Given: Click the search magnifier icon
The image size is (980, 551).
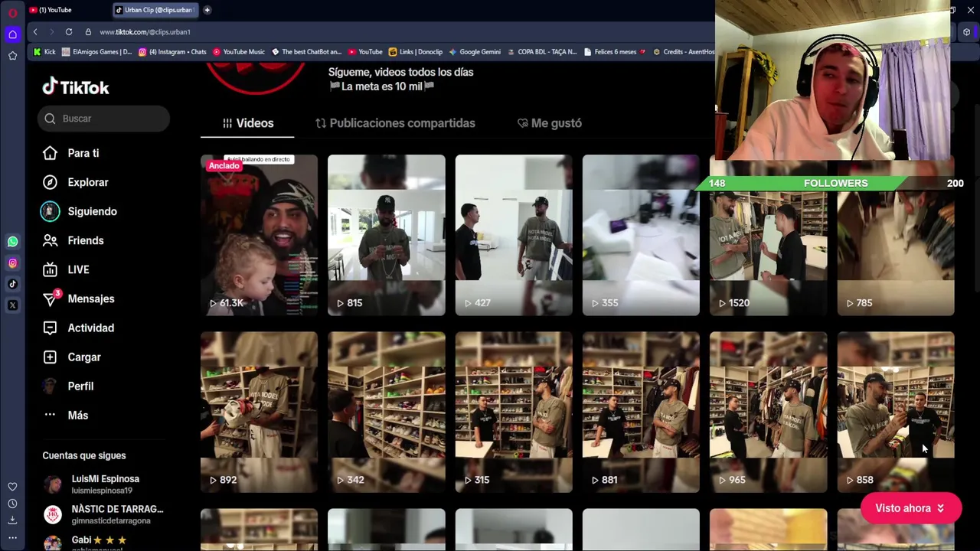Looking at the screenshot, I should coord(50,119).
